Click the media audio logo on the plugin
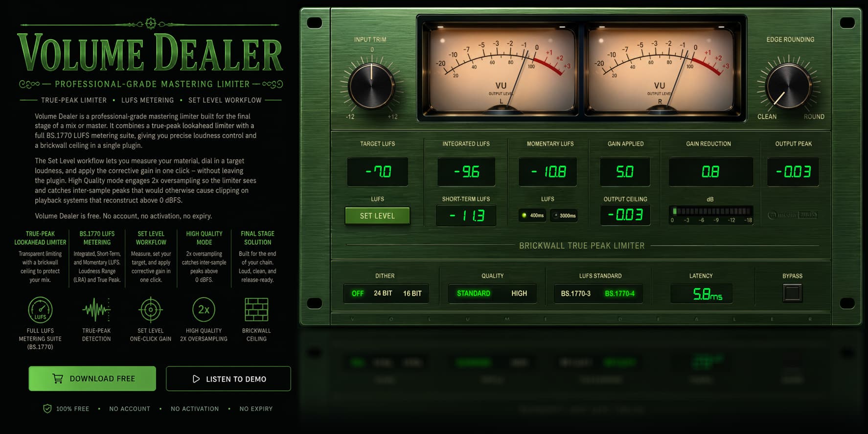The width and height of the screenshot is (868, 434). 793,215
